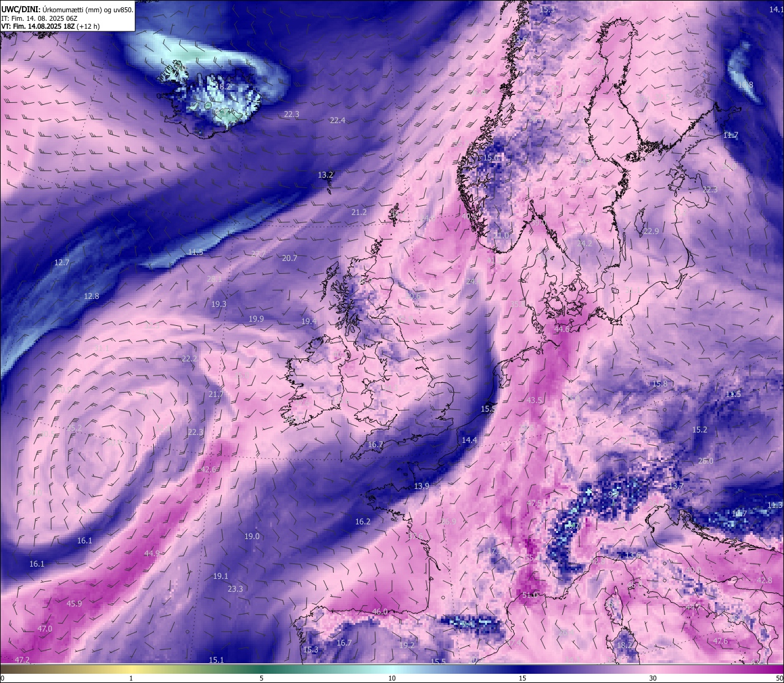
Task: Click the colorbar tick labeled 5
Action: [x=262, y=678]
